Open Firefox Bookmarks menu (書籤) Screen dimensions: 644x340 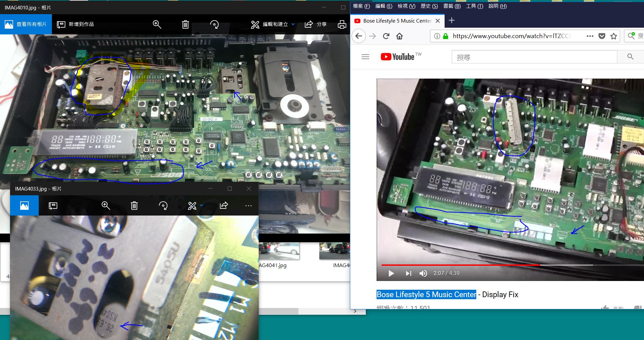pyautogui.click(x=452, y=6)
